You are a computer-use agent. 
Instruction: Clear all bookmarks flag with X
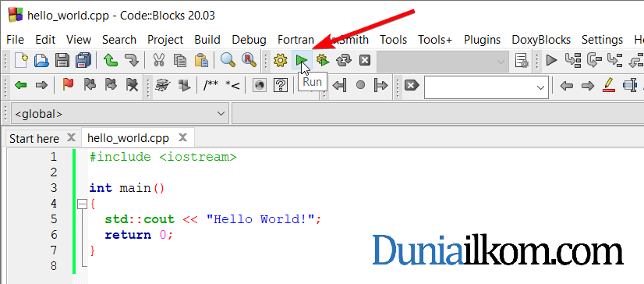pos(132,85)
